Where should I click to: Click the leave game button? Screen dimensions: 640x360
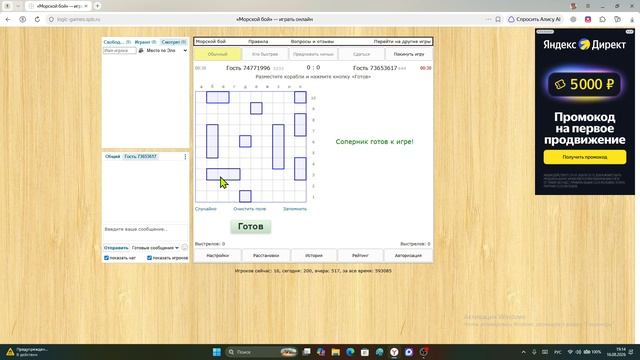point(409,54)
